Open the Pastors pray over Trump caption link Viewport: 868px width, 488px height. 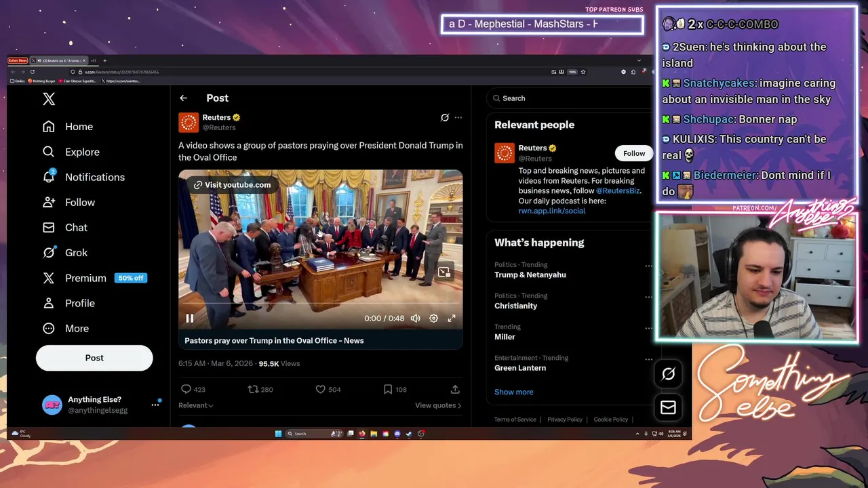pos(274,340)
